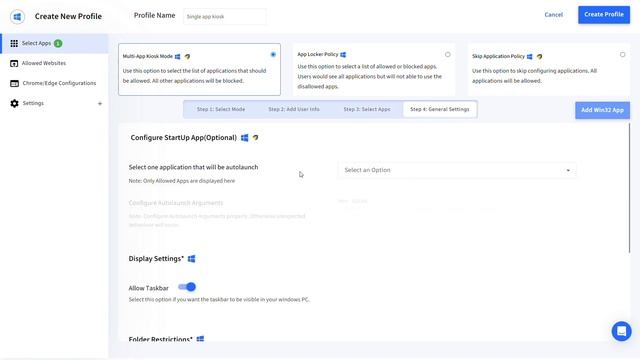Click the Windows logo in the header
The height and width of the screenshot is (360, 640).
(17, 17)
